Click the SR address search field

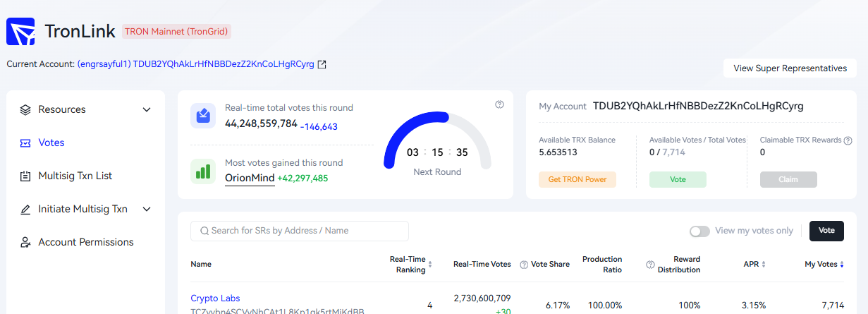(x=300, y=231)
